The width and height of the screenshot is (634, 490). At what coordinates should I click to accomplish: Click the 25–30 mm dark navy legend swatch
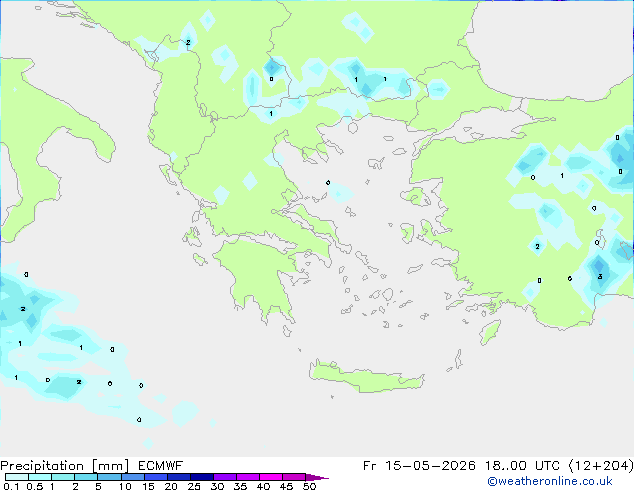coord(201,477)
